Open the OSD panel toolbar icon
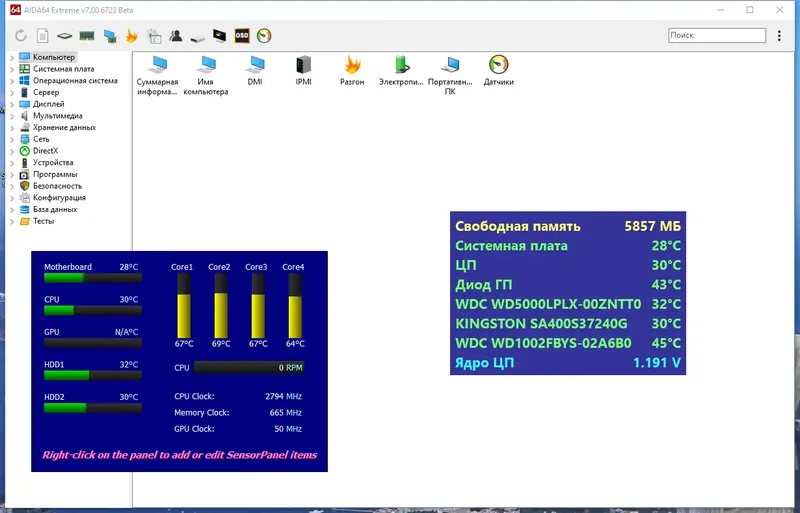 tap(242, 36)
